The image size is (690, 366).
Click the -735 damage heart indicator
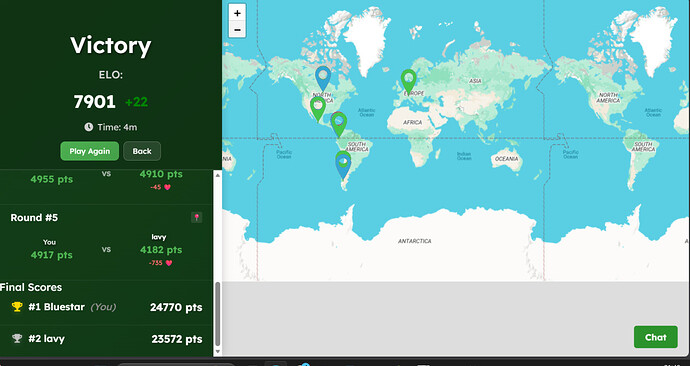click(161, 263)
